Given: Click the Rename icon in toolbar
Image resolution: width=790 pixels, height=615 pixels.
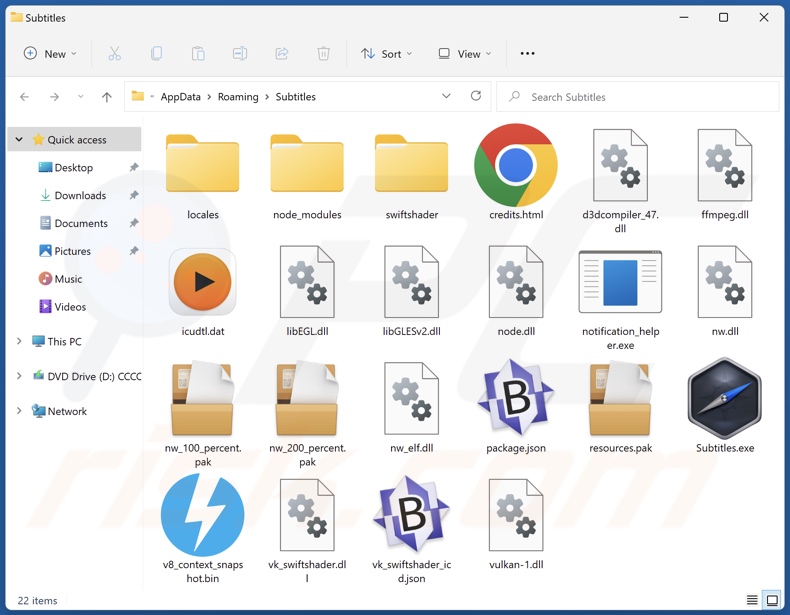Looking at the screenshot, I should tap(240, 53).
